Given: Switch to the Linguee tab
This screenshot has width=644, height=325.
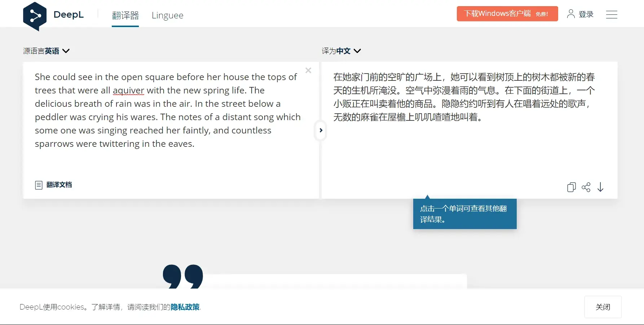Looking at the screenshot, I should coord(167,16).
